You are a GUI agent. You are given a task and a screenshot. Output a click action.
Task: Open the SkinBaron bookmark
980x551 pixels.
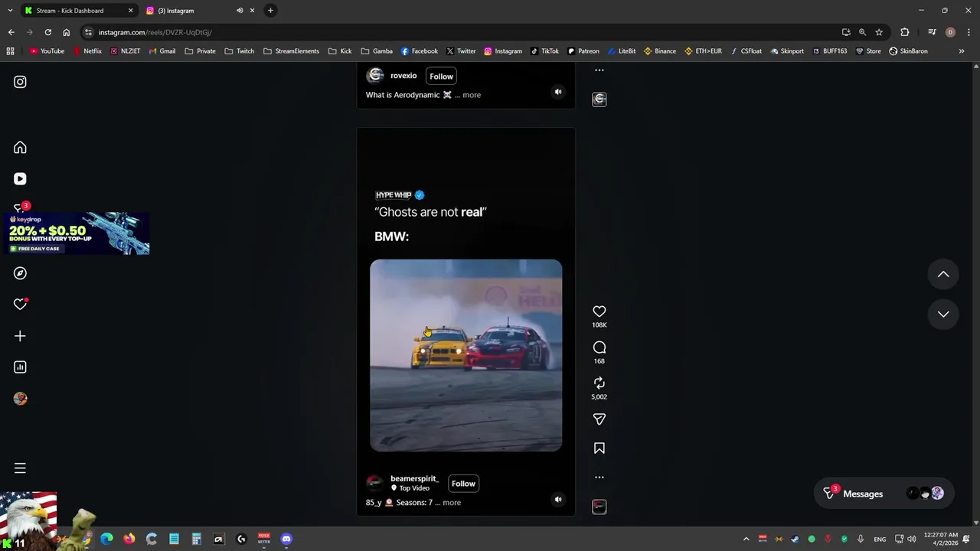[x=908, y=51]
